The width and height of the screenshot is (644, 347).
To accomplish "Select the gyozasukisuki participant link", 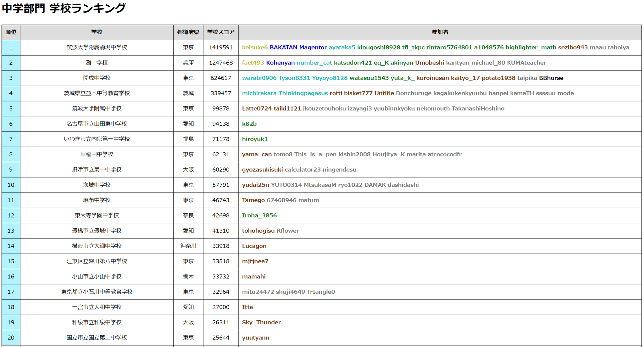I will pyautogui.click(x=262, y=169).
